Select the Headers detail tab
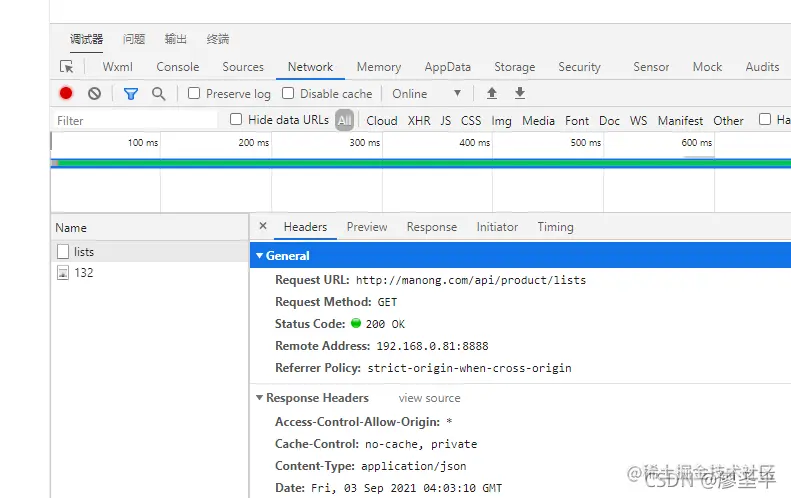The height and width of the screenshot is (498, 791). [x=305, y=227]
